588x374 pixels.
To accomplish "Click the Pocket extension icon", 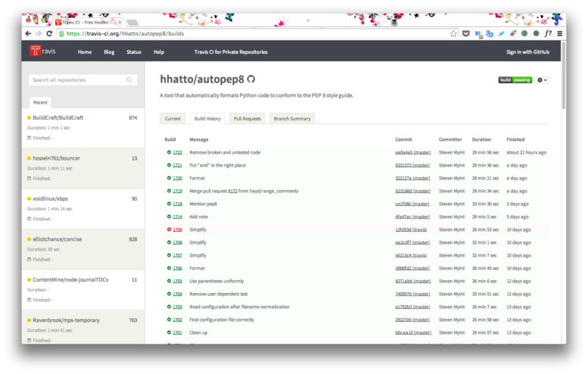I will pyautogui.click(x=465, y=34).
